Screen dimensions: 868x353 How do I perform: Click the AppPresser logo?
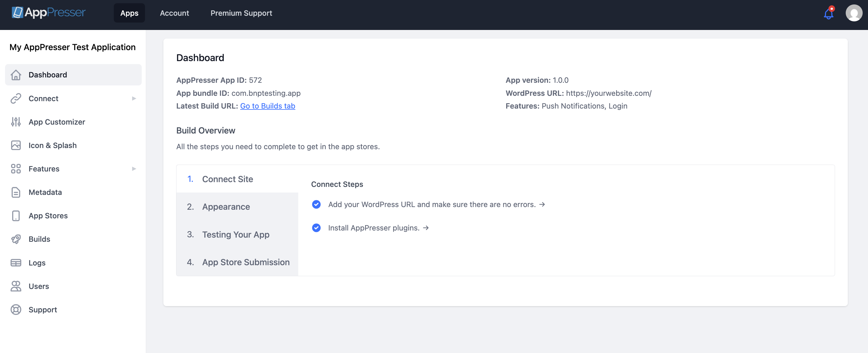click(48, 13)
